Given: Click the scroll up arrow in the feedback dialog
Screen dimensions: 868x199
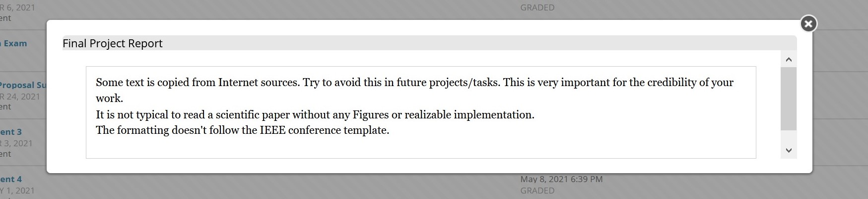Looking at the screenshot, I should pyautogui.click(x=789, y=60).
